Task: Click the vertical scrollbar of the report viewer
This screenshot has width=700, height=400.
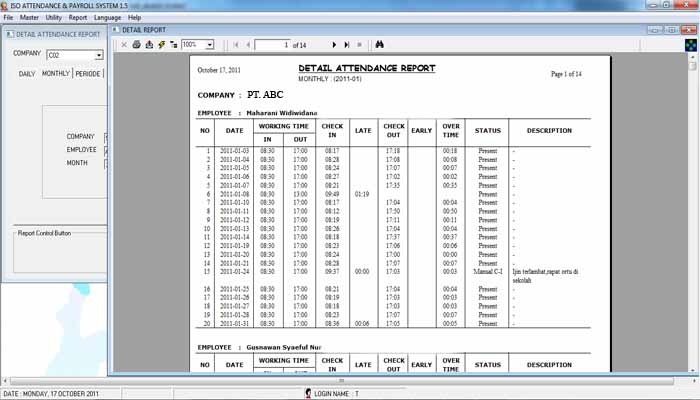Action: coord(693,214)
